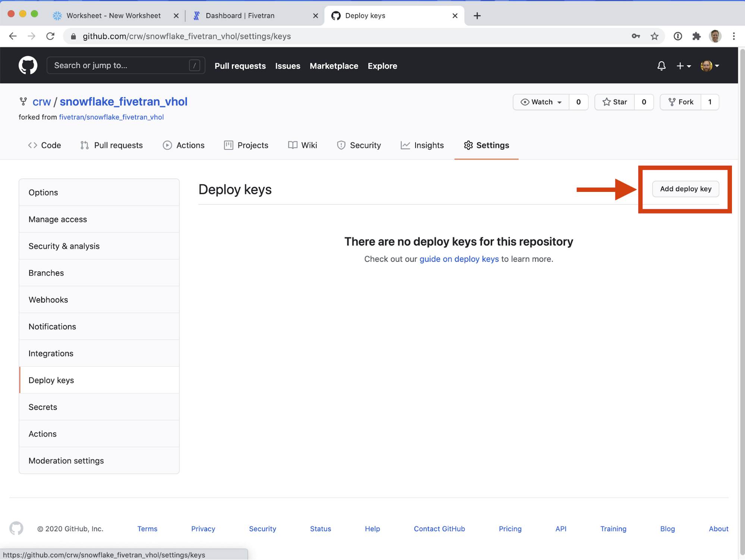Click the browser back arrow
745x560 pixels.
coord(13,36)
